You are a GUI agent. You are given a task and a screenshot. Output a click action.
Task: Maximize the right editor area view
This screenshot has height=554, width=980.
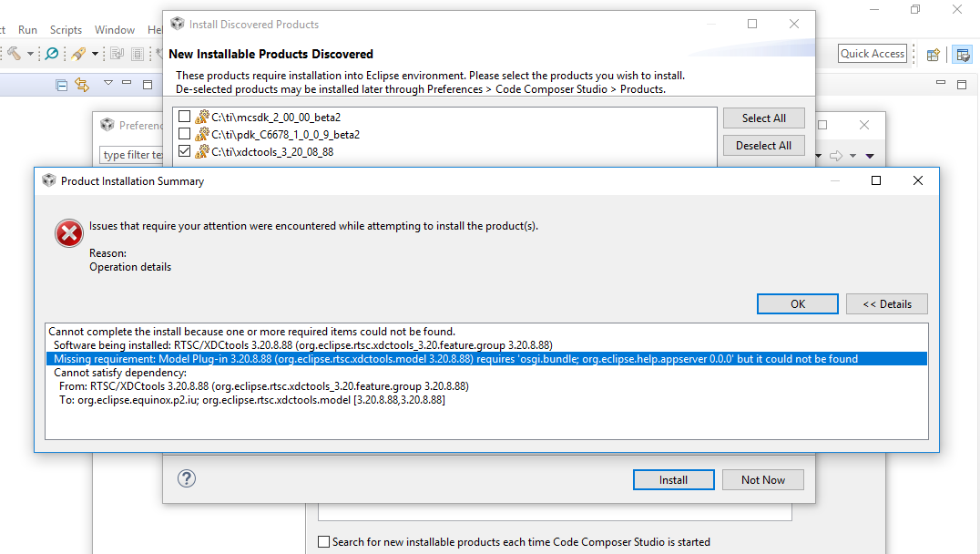point(962,85)
